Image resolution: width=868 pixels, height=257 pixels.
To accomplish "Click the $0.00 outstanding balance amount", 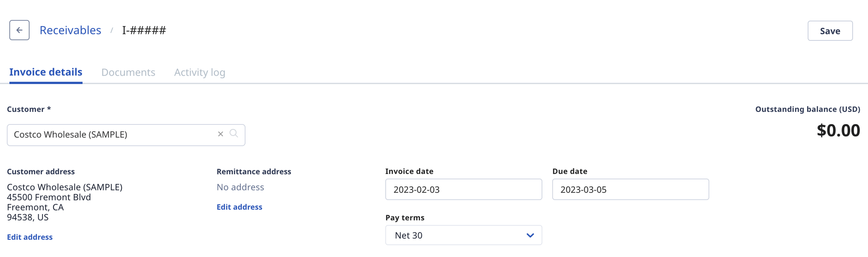I will [x=838, y=130].
